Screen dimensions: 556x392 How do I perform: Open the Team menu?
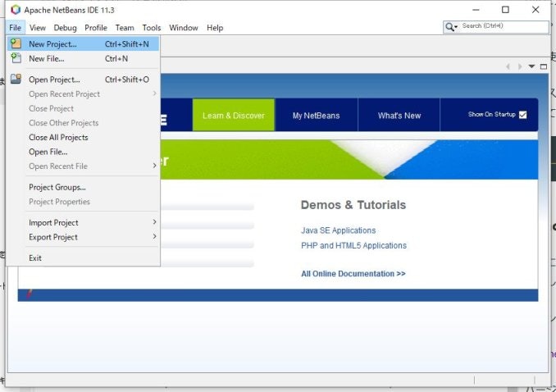125,28
